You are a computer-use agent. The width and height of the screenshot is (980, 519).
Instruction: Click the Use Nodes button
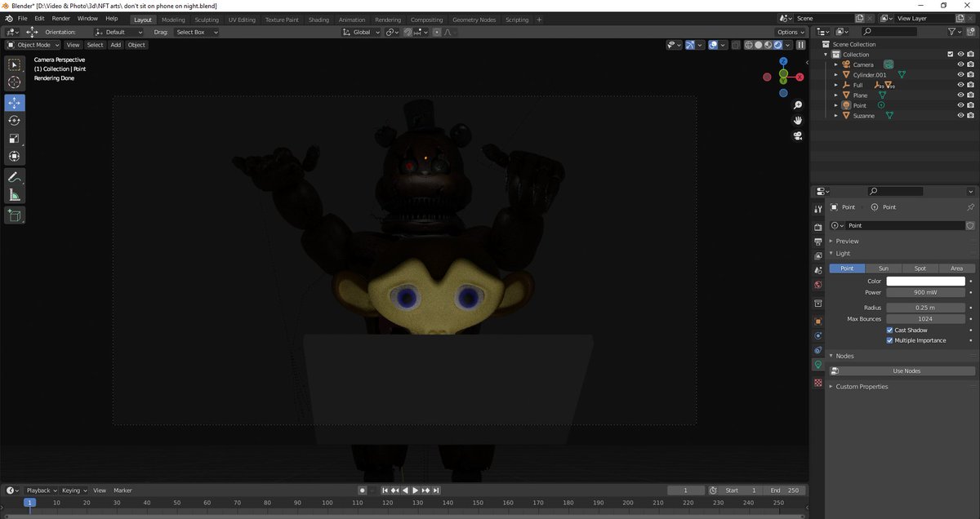coord(905,370)
